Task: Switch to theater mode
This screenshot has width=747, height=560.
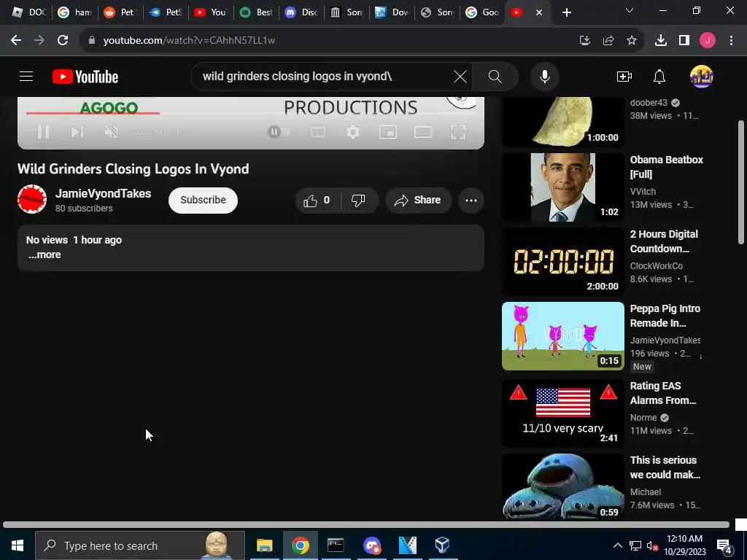Action: (x=423, y=132)
